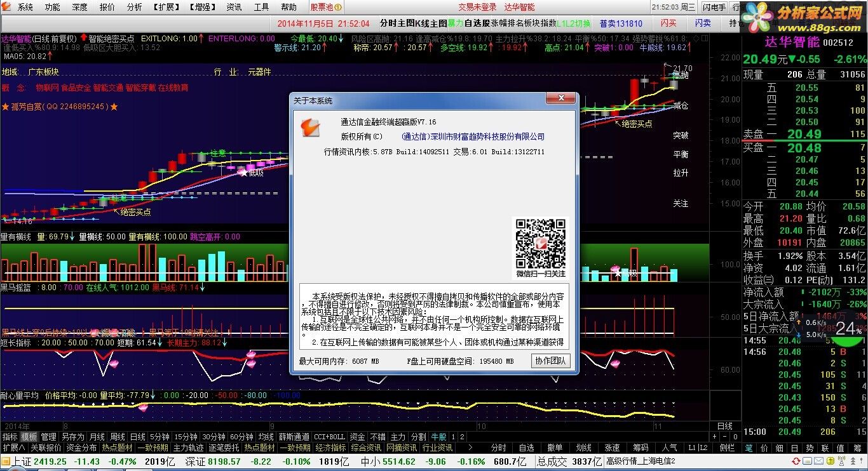
Task: Click the 牛股 tab
Action: (x=438, y=437)
